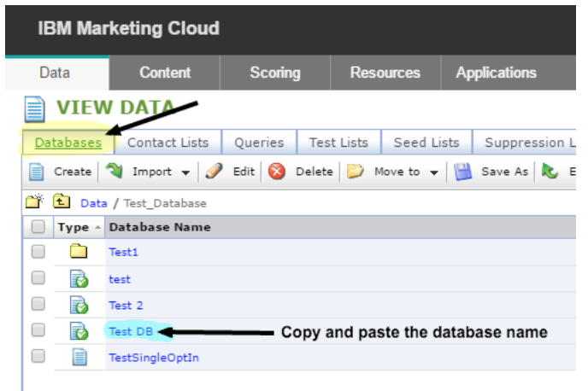Viewport: 588px width, 391px height.
Task: Click the Edit pencil icon
Action: point(215,171)
